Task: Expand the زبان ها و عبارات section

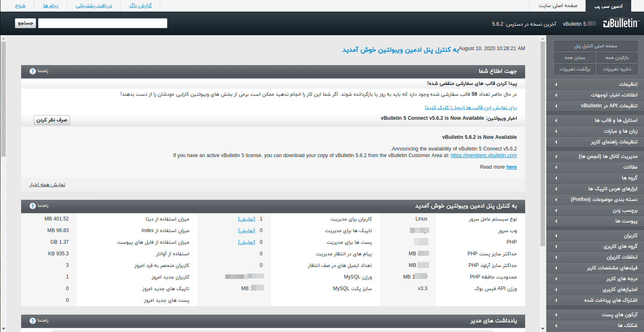Action: [596, 131]
